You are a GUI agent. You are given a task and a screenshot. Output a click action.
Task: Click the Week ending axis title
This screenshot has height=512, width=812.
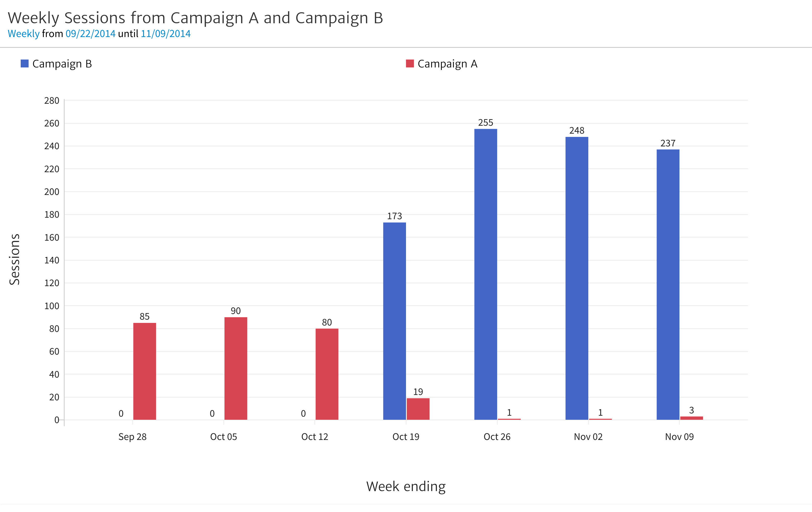(406, 486)
